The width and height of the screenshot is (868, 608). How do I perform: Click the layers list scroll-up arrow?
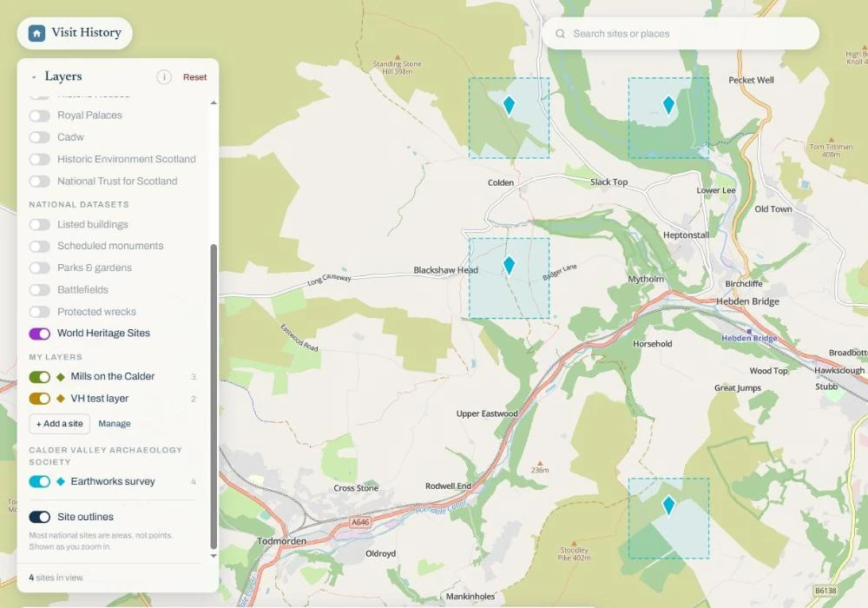coord(214,103)
